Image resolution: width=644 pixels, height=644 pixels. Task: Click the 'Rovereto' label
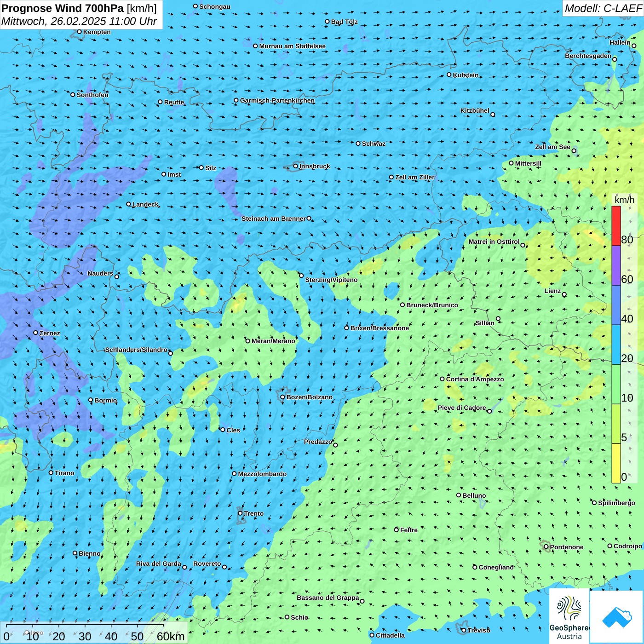(207, 563)
